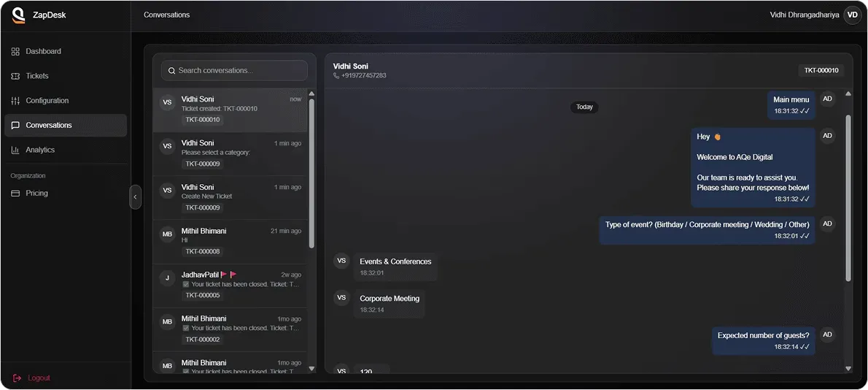Viewport: 868px width, 390px height.
Task: Click VS avatar of 'Please select a category' row
Action: [x=167, y=146]
